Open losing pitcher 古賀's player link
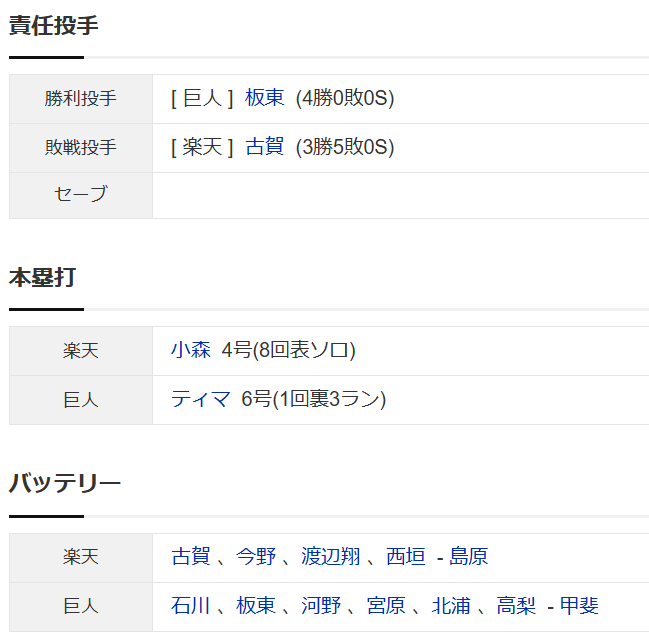The image size is (649, 640). [x=264, y=147]
